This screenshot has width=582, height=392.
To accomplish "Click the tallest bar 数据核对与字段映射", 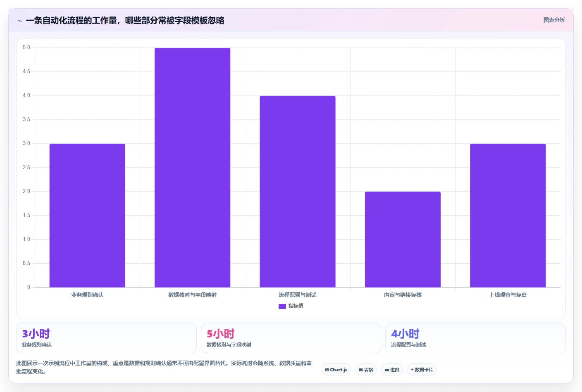I will (192, 167).
